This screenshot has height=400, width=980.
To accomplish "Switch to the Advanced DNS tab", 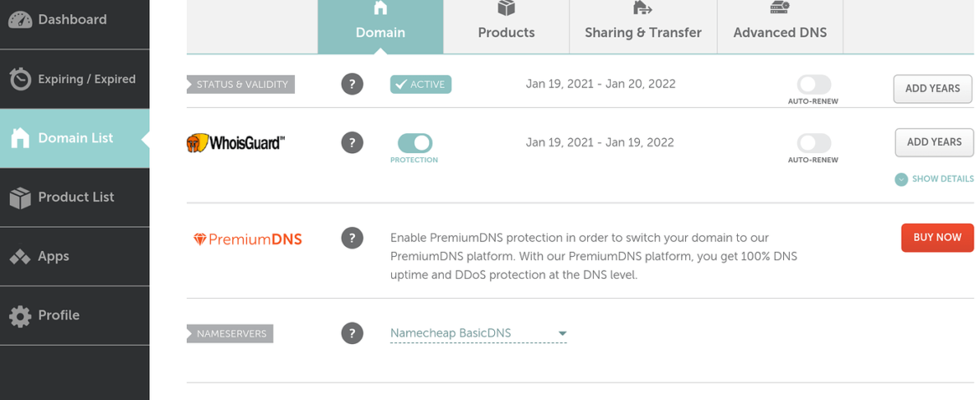I will 780,27.
